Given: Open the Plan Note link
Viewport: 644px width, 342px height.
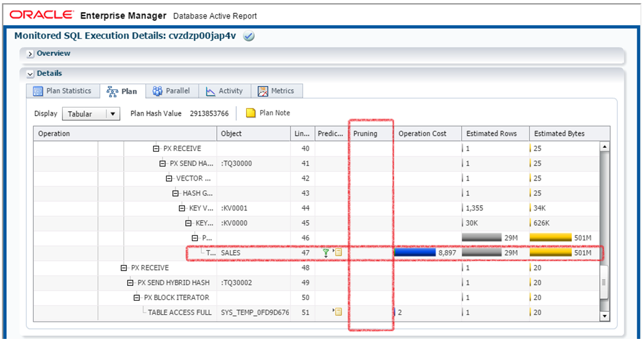Looking at the screenshot, I should point(275,113).
